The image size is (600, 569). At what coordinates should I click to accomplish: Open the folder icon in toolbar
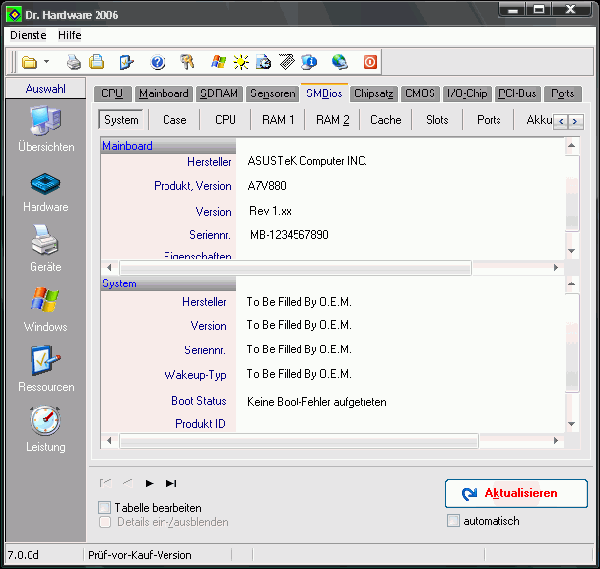29,62
